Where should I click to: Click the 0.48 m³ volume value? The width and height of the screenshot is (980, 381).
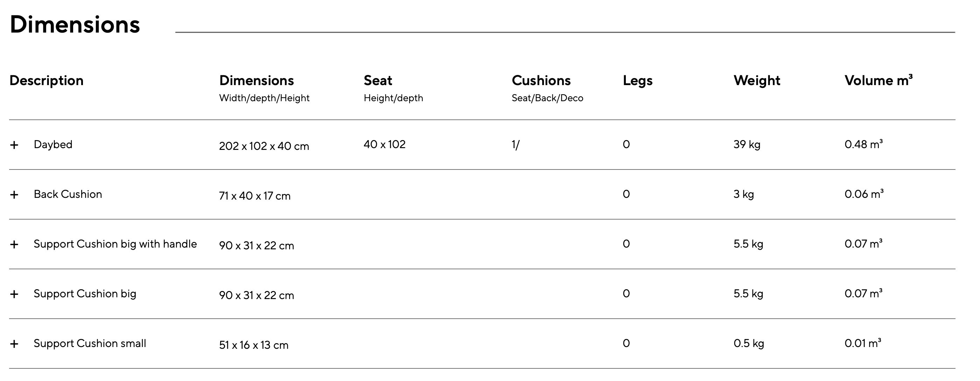(x=863, y=144)
